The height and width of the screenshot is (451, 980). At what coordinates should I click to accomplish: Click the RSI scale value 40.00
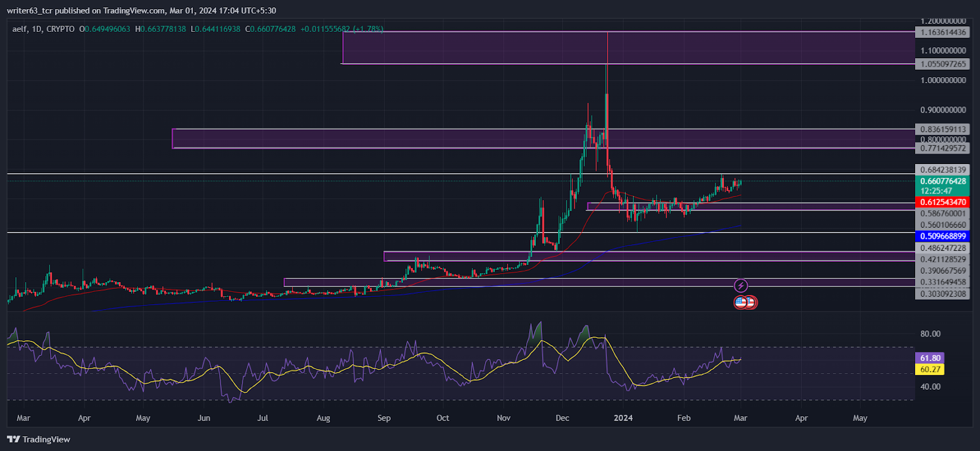tap(930, 386)
